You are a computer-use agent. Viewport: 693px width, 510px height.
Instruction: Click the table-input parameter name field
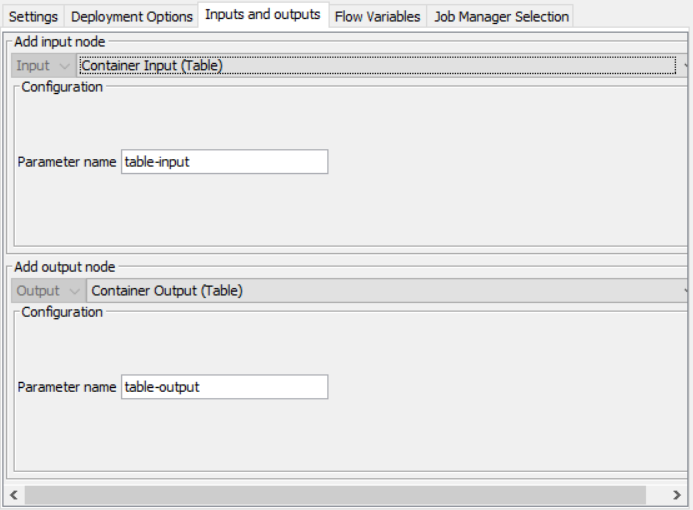(224, 162)
